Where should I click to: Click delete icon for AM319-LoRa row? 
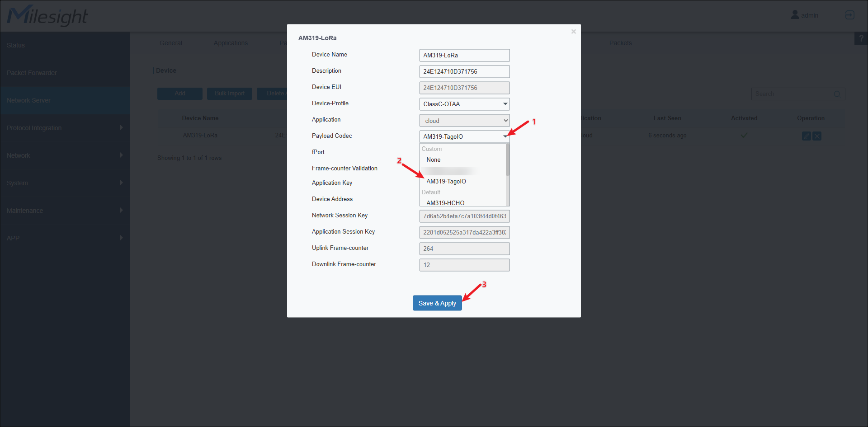click(x=817, y=136)
